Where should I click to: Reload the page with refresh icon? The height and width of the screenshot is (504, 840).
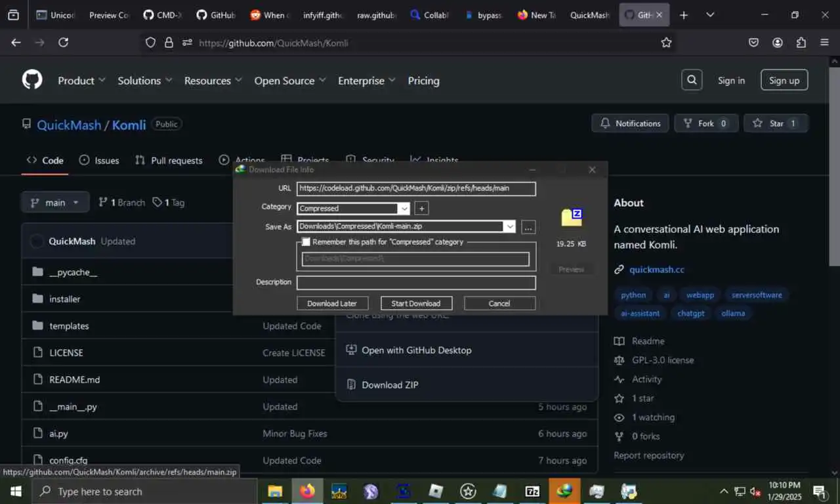tap(63, 43)
